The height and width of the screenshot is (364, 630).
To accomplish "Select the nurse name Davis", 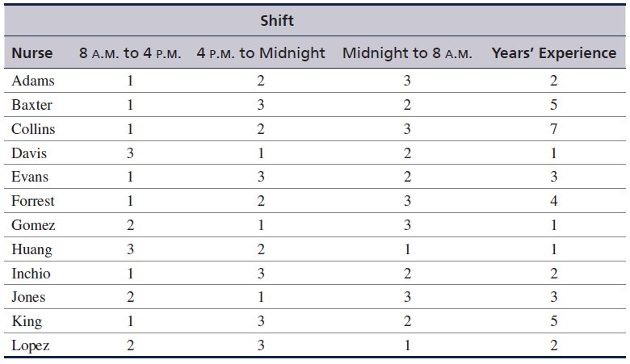I will pyautogui.click(x=29, y=153).
